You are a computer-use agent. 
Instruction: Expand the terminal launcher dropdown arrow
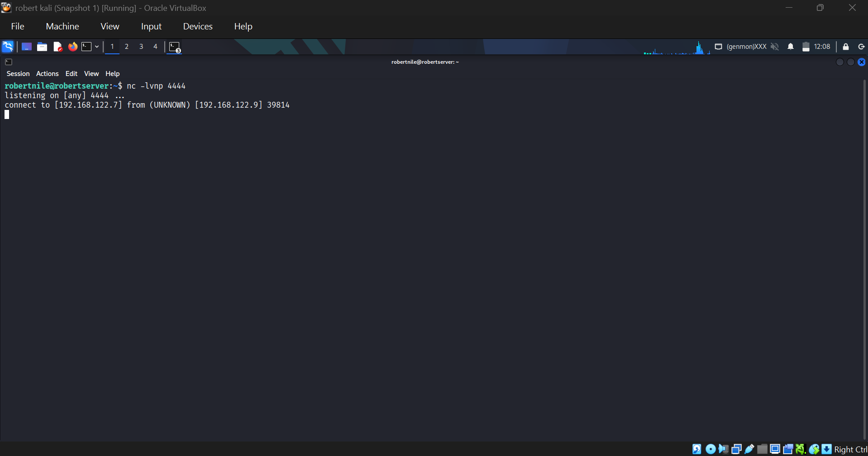(97, 47)
